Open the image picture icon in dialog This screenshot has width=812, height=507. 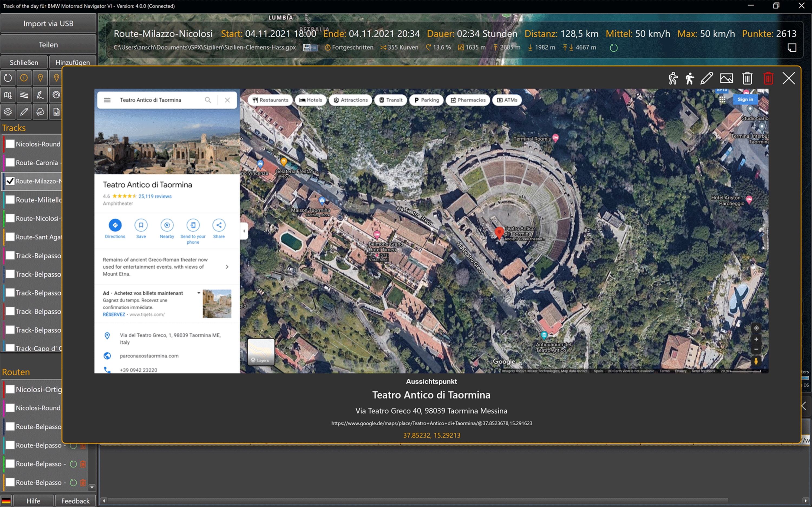coord(726,78)
